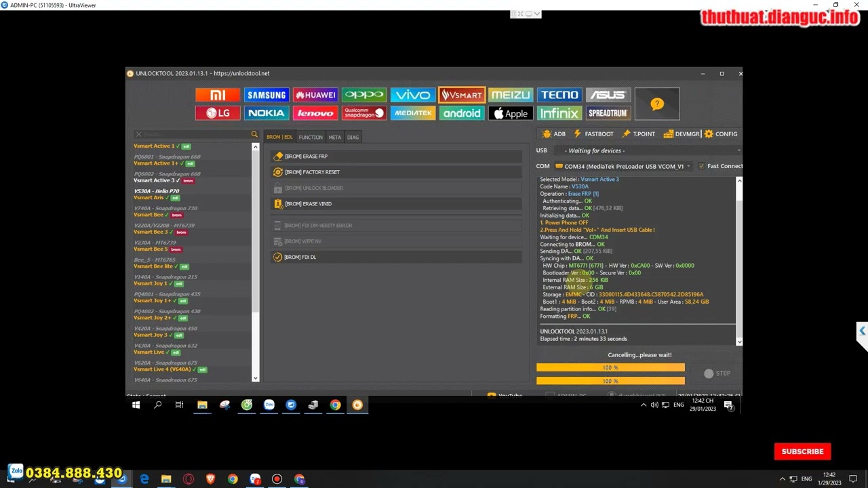The height and width of the screenshot is (488, 868).
Task: Select the Spreadtrum brand logo
Action: tap(608, 113)
